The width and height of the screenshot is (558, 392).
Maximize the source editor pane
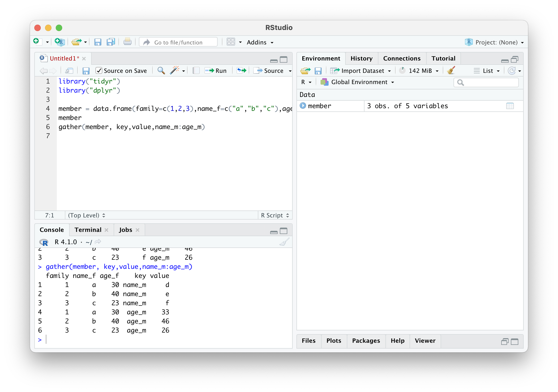click(284, 59)
